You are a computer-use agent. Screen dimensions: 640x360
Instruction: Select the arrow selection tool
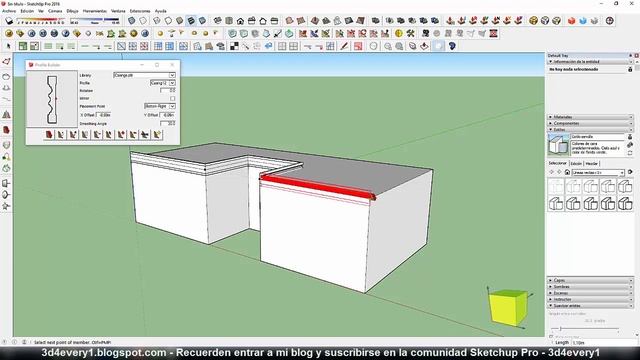pos(9,46)
